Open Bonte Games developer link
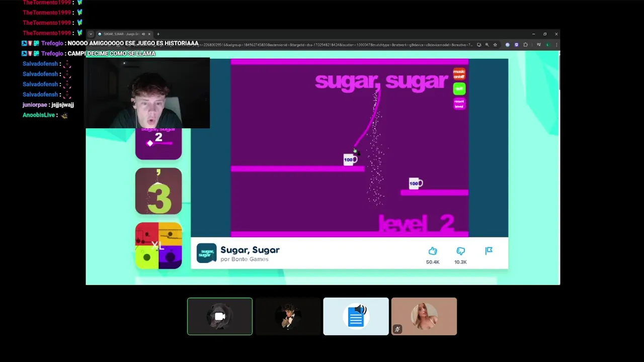The height and width of the screenshot is (362, 644). pyautogui.click(x=244, y=259)
